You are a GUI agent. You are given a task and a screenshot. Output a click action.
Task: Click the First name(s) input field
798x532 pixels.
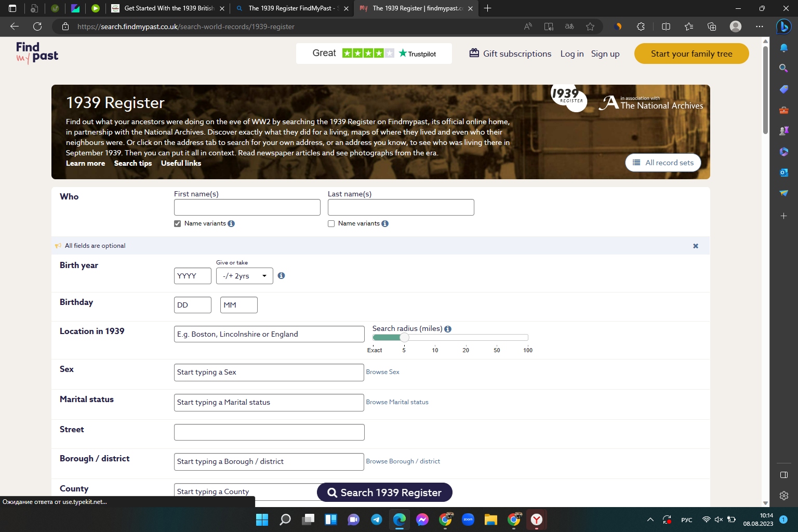point(247,207)
